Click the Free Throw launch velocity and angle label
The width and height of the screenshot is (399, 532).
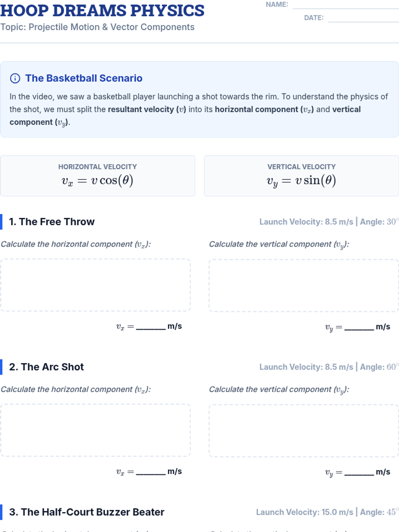pos(329,222)
